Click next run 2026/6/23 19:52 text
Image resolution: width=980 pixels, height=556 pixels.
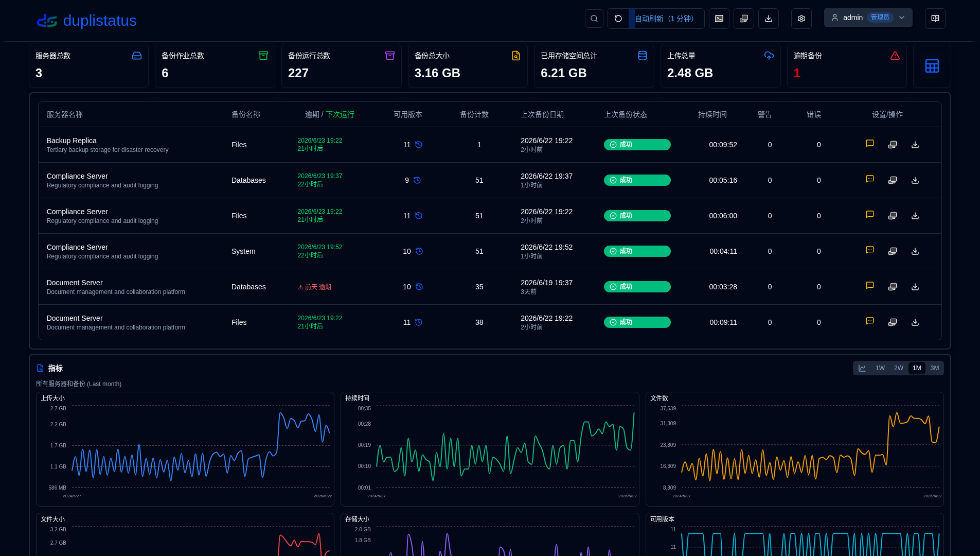(320, 247)
